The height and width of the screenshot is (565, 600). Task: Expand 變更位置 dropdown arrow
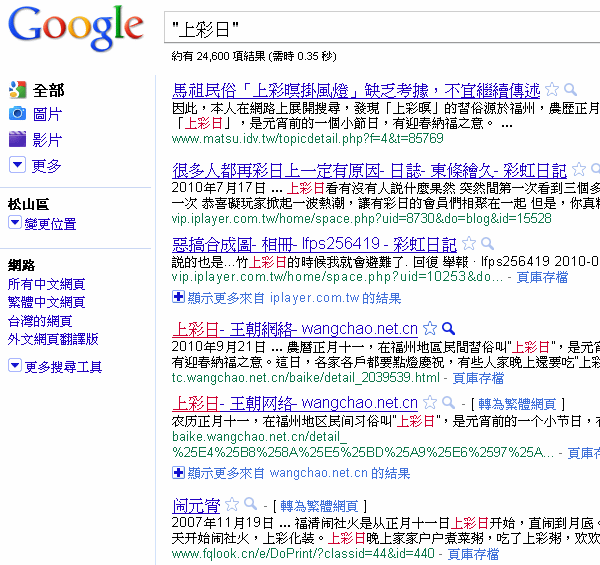(15, 222)
